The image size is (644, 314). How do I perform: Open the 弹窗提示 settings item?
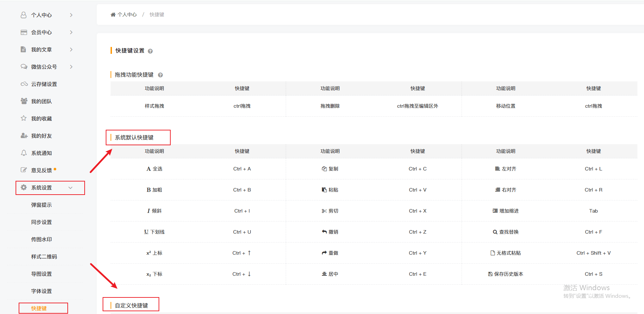pyautogui.click(x=41, y=205)
